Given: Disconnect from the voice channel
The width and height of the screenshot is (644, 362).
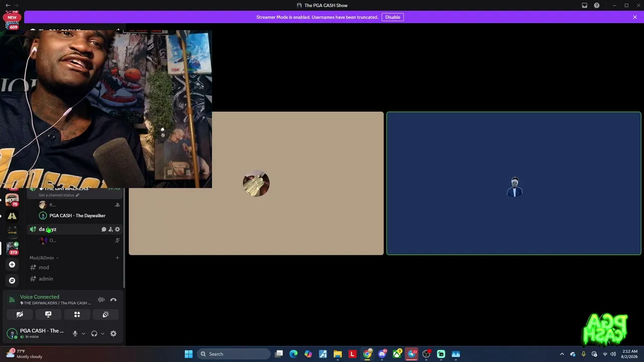Looking at the screenshot, I should tap(113, 300).
